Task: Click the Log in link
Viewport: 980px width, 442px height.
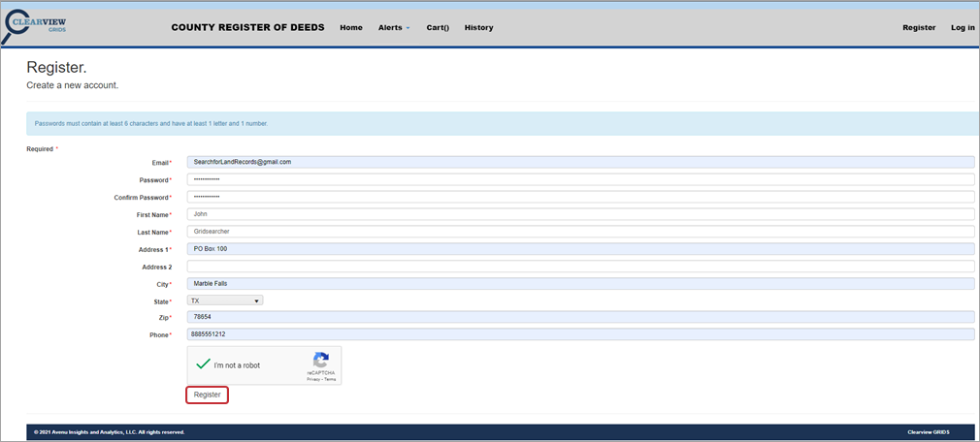Action: point(963,27)
